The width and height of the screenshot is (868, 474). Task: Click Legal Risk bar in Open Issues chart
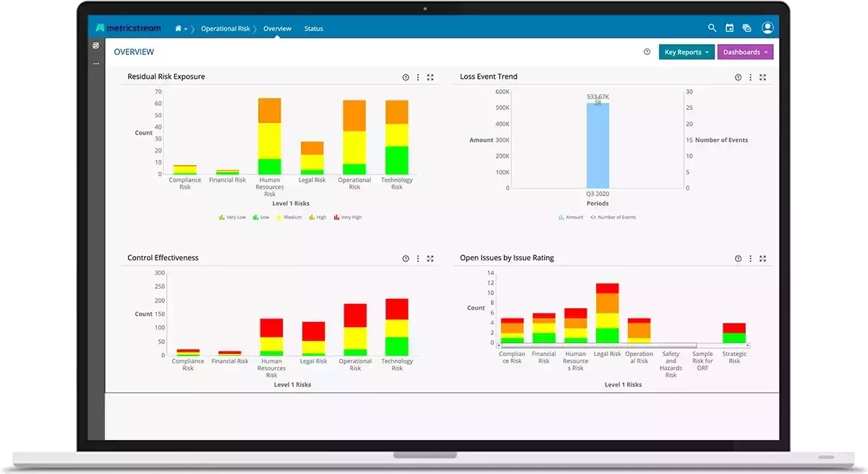(x=608, y=313)
